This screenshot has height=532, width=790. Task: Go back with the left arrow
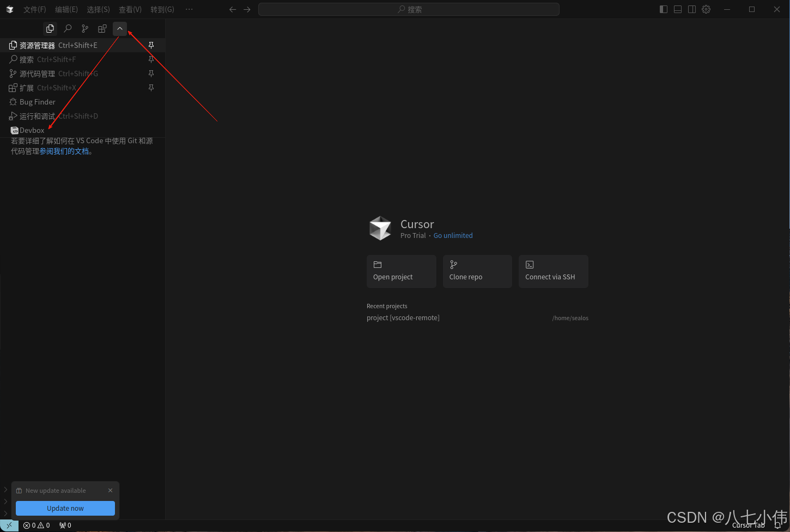point(233,9)
